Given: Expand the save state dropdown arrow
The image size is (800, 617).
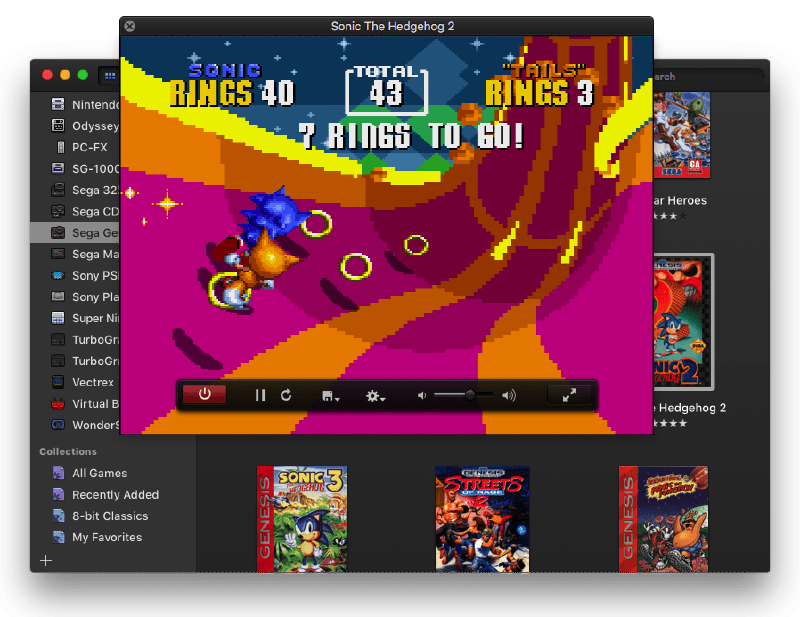Looking at the screenshot, I should 338,398.
